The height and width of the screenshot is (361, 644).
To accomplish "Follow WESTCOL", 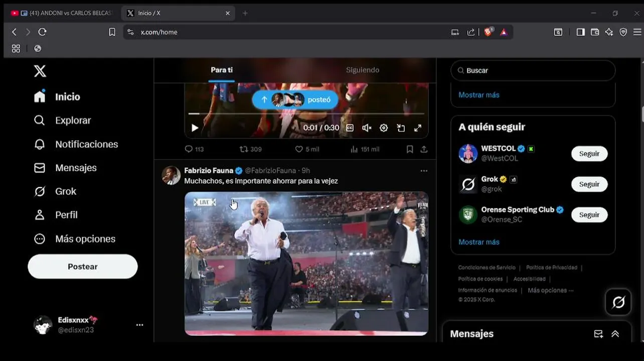I will (589, 154).
